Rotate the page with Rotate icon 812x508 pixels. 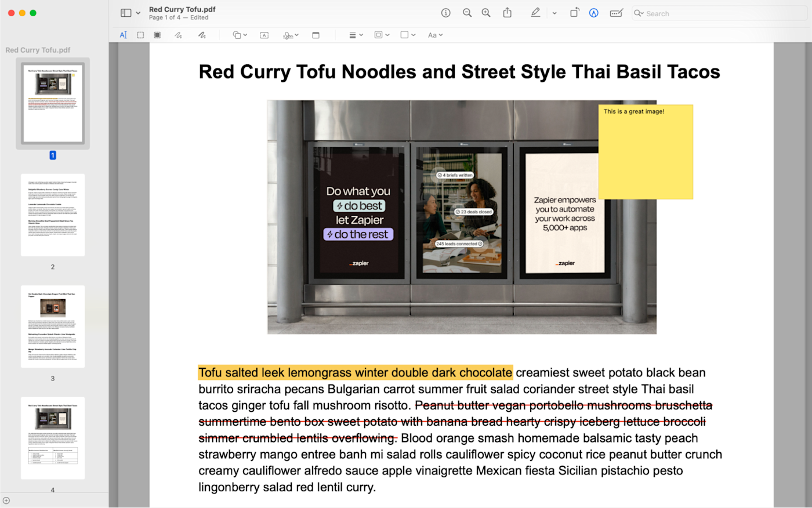(x=574, y=13)
